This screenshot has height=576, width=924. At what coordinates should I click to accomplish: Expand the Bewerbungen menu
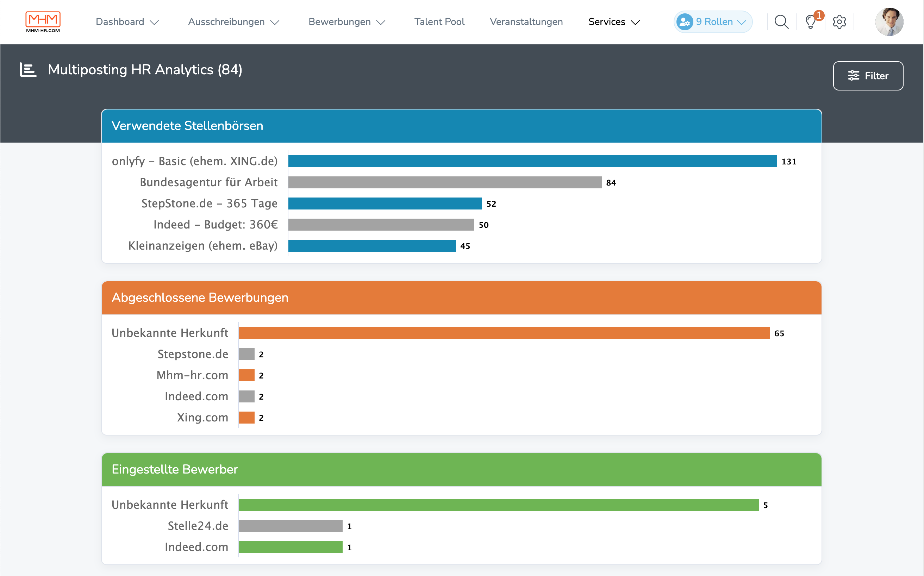pyautogui.click(x=347, y=22)
